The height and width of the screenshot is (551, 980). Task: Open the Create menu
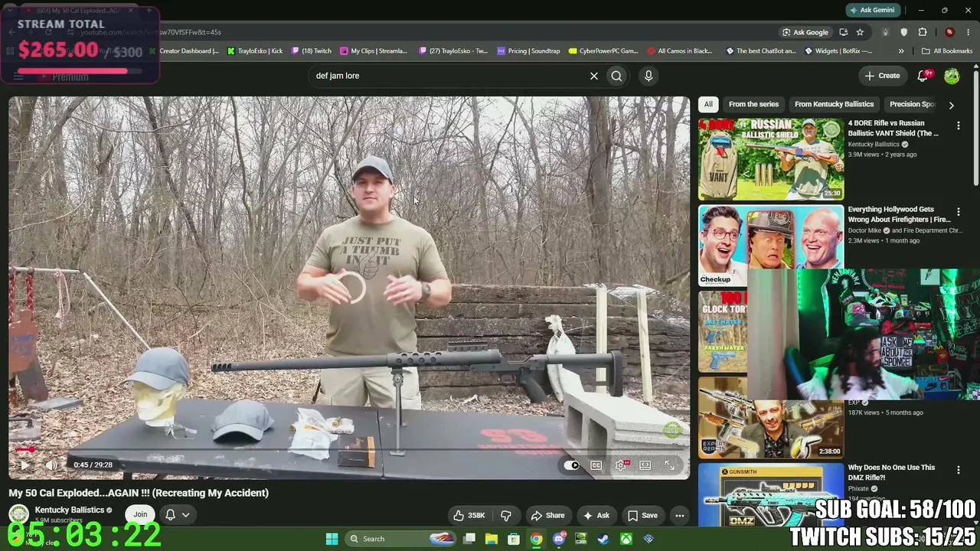(882, 76)
